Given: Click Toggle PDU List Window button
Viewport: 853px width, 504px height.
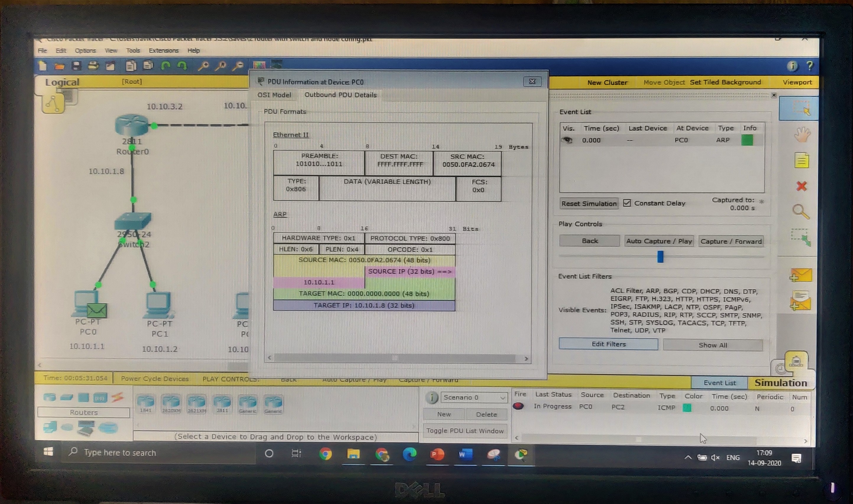Looking at the screenshot, I should point(465,431).
